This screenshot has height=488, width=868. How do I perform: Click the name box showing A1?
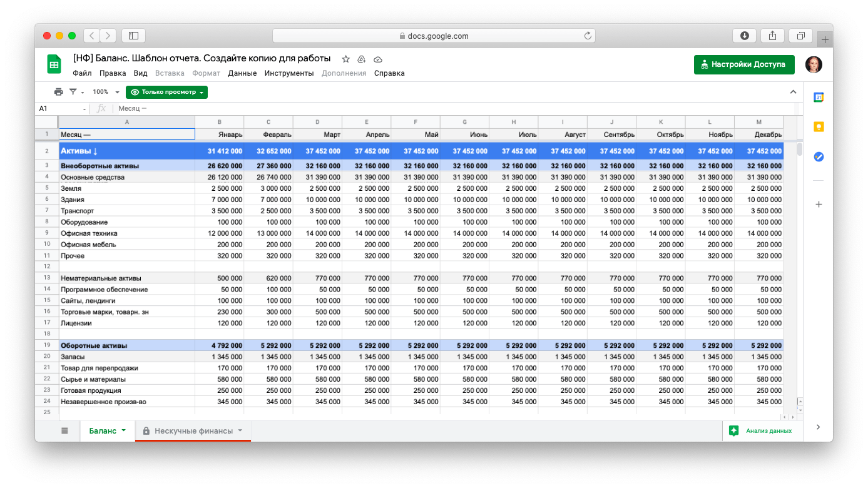[59, 108]
